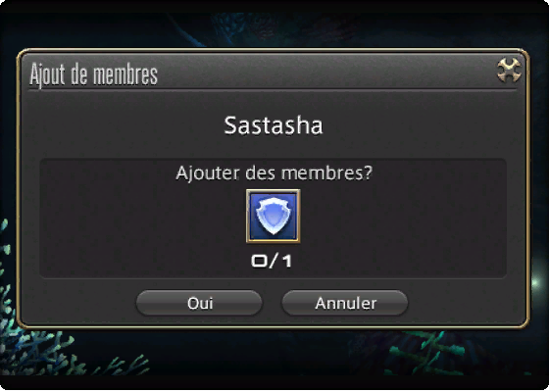
Task: Confirm adding members with Oui
Action: click(x=199, y=303)
